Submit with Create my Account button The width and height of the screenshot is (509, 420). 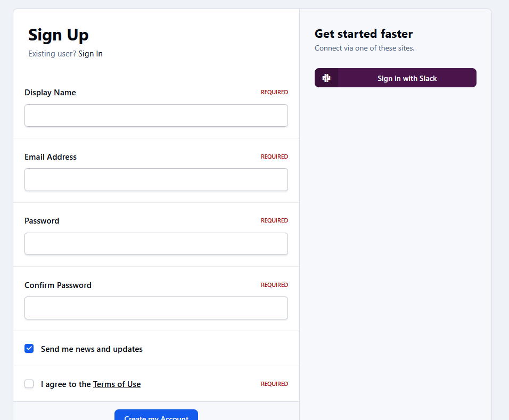[156, 415]
